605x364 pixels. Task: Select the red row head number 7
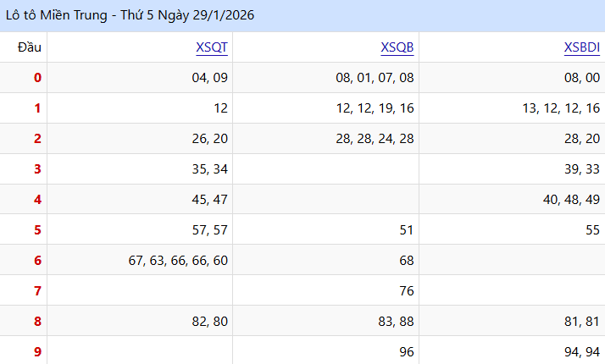(37, 291)
